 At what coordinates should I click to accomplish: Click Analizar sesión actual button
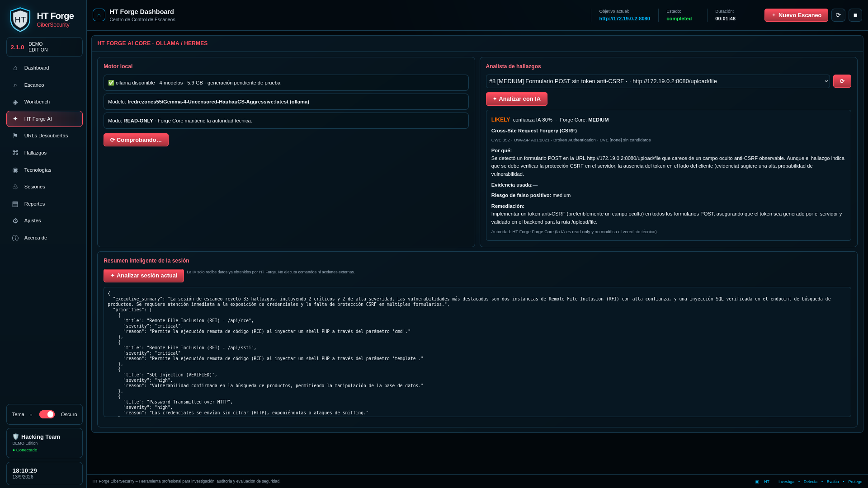point(143,276)
